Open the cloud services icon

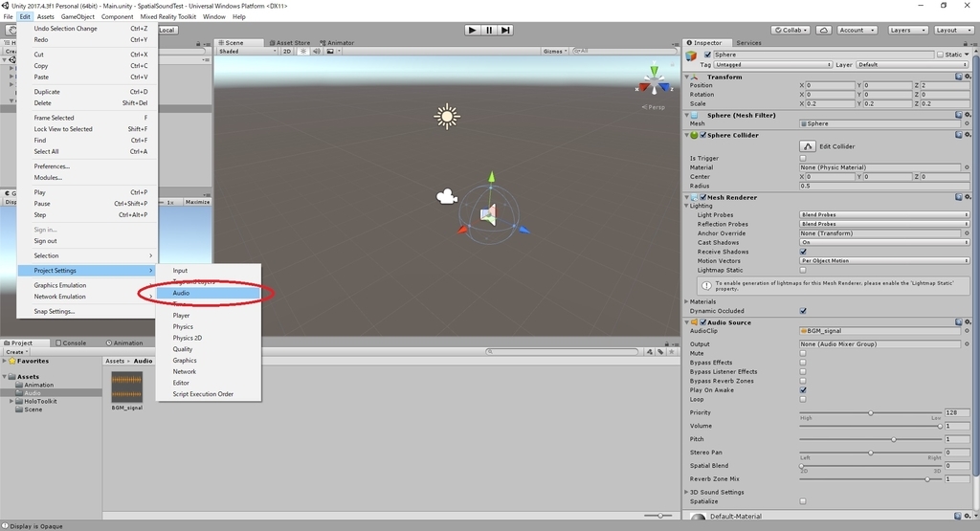point(824,30)
